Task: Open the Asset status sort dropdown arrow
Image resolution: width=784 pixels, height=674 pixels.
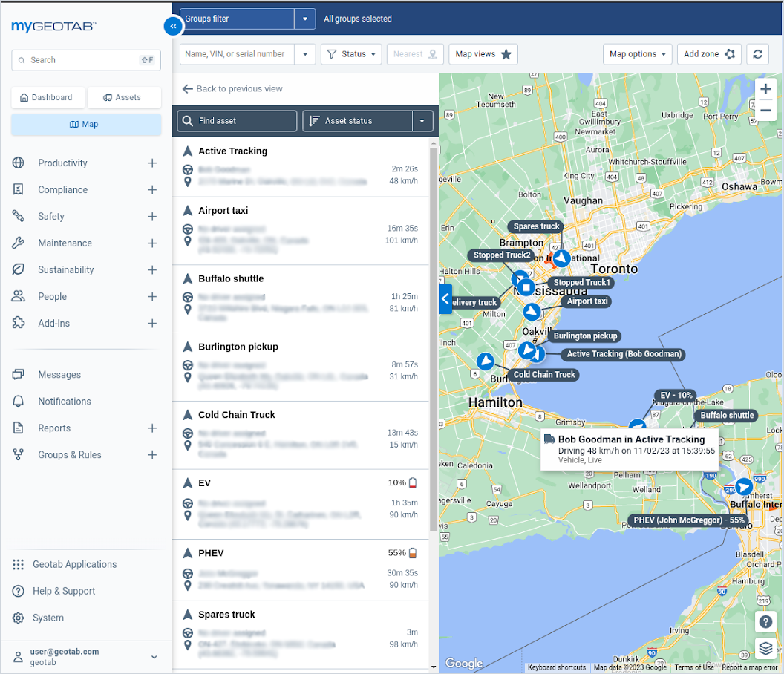Action: (422, 121)
